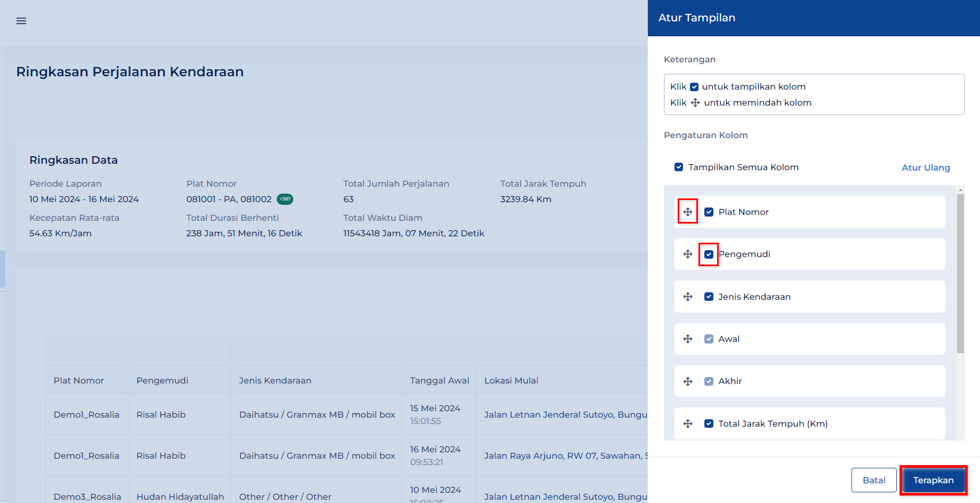Click the 238 Jam, 51 Menit, 16 Detik value
The image size is (980, 503).
244,233
